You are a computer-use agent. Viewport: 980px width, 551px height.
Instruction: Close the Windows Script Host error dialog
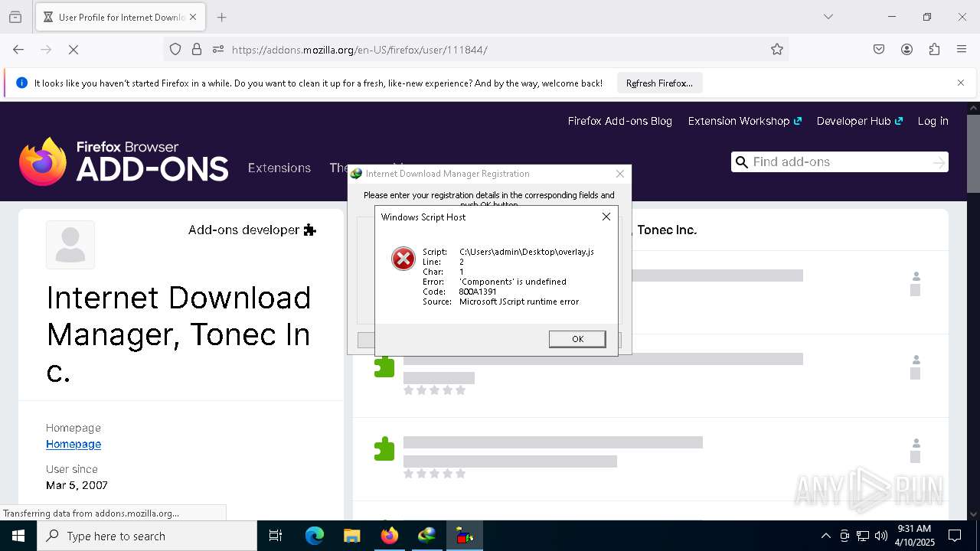pyautogui.click(x=606, y=217)
